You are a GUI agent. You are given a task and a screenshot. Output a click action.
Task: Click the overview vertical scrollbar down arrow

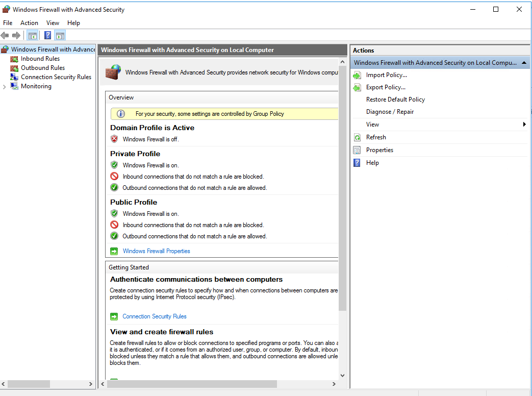(x=342, y=375)
